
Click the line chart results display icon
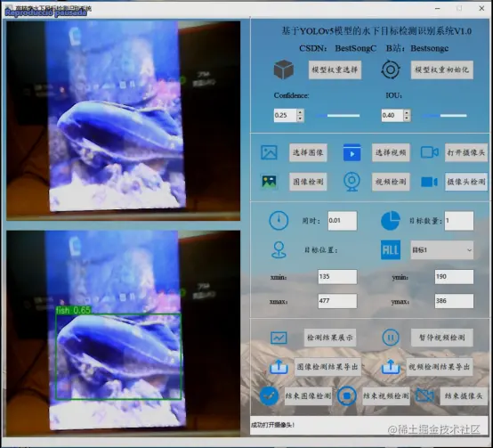point(279,338)
